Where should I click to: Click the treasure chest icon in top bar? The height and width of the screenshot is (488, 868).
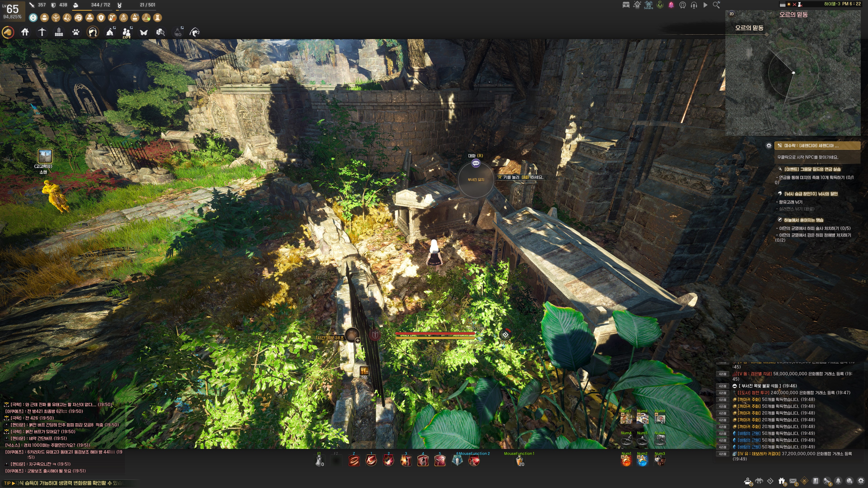click(x=626, y=5)
